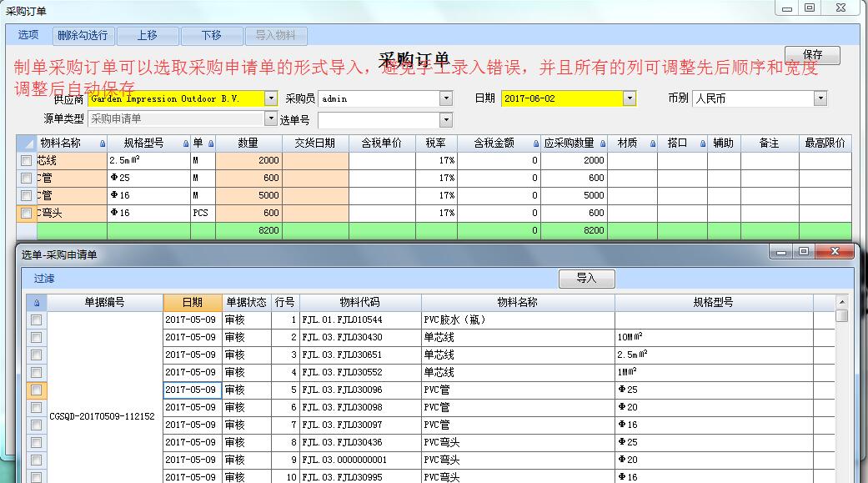Click lock icon in 含税金额 column header

tap(536, 143)
